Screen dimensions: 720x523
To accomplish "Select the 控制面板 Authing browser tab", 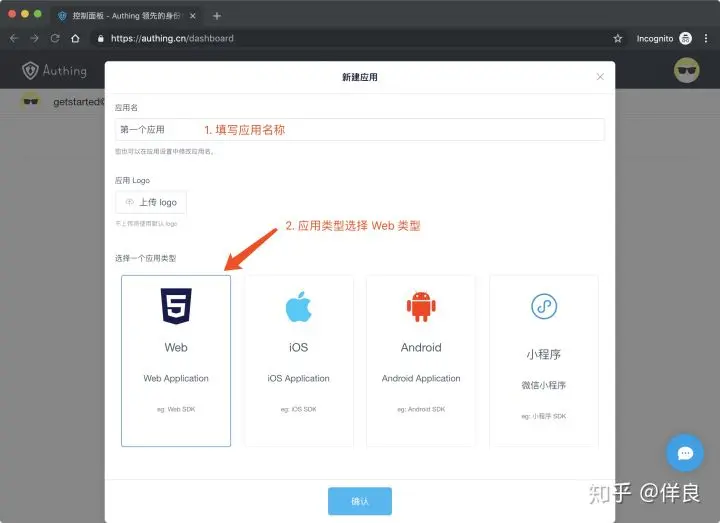I will pos(126,16).
